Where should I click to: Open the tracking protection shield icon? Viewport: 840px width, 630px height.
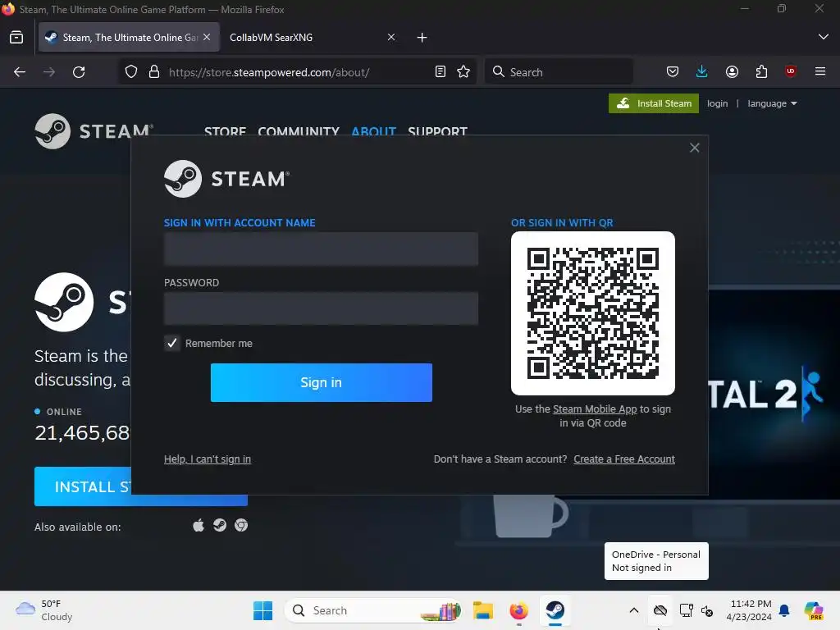[x=131, y=72]
